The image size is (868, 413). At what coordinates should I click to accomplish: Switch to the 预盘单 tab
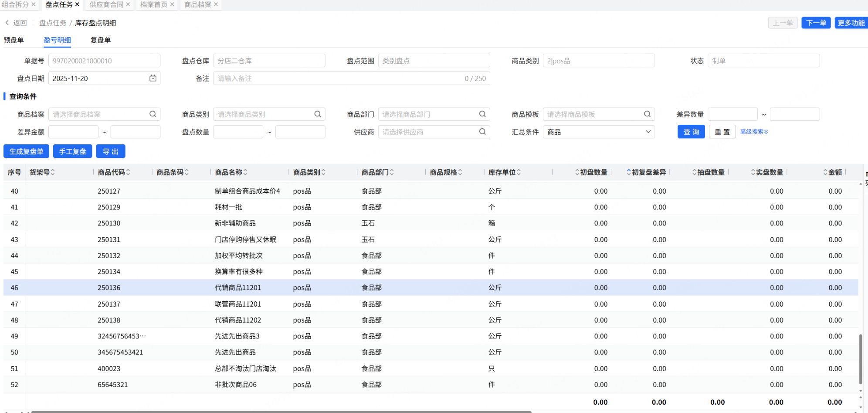(14, 40)
